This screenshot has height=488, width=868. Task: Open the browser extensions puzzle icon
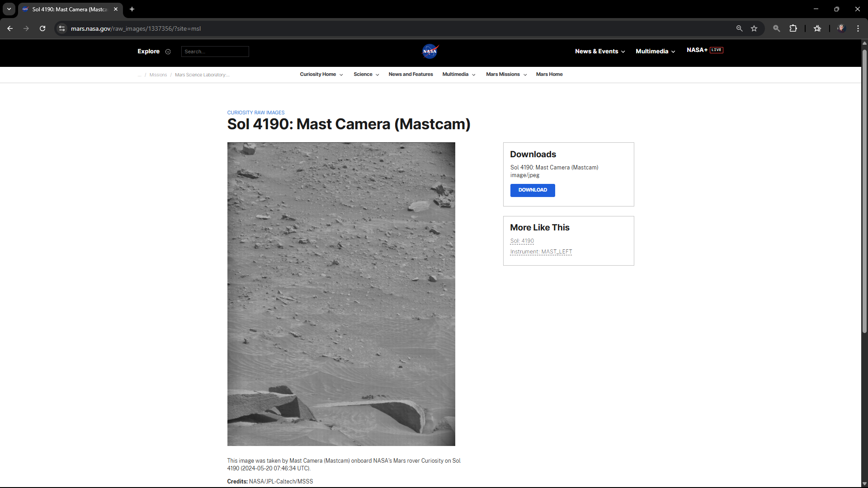point(793,28)
